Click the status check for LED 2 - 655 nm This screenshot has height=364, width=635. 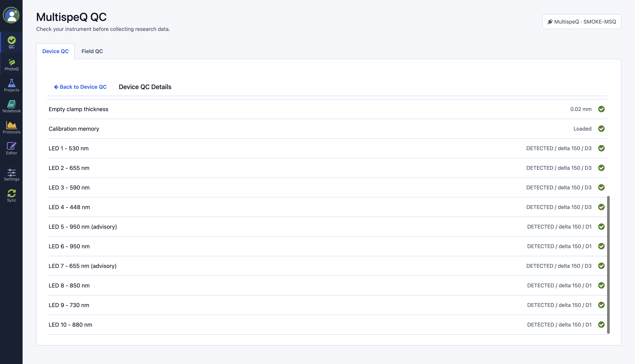(601, 168)
